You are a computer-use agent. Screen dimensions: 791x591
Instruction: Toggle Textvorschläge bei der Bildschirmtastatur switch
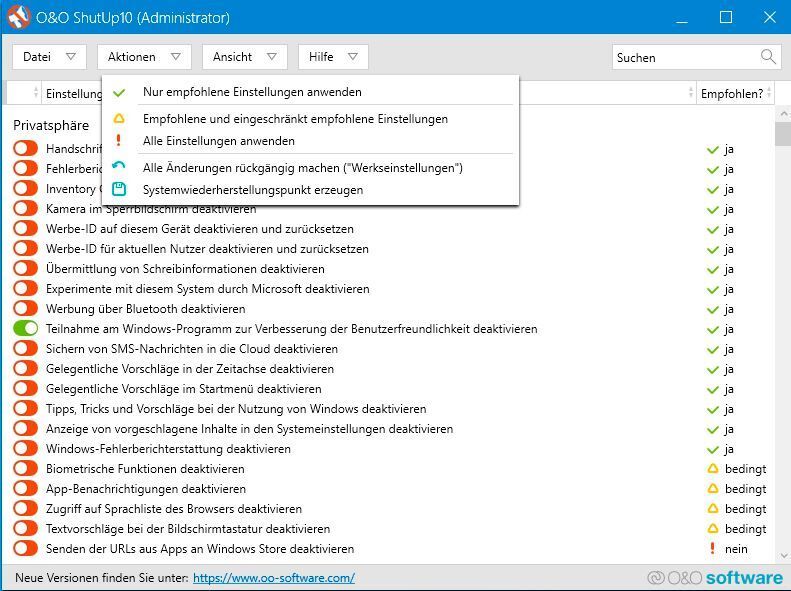26,528
